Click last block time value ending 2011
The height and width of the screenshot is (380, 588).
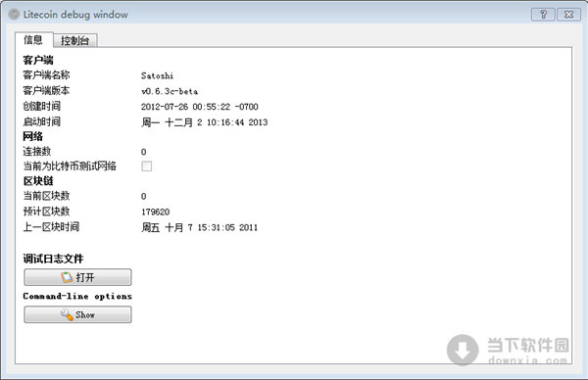click(x=199, y=227)
